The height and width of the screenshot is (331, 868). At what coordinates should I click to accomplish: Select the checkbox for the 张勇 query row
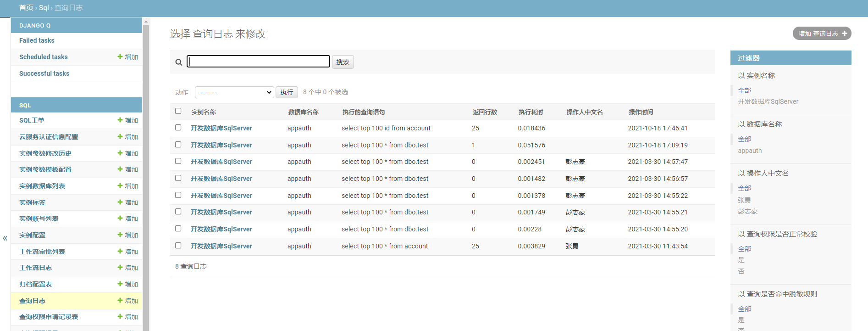coord(178,246)
